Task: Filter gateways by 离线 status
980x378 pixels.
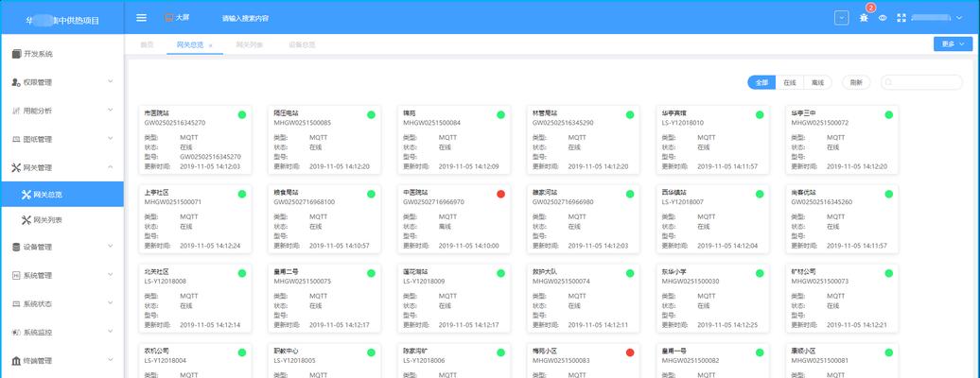Action: tap(817, 82)
